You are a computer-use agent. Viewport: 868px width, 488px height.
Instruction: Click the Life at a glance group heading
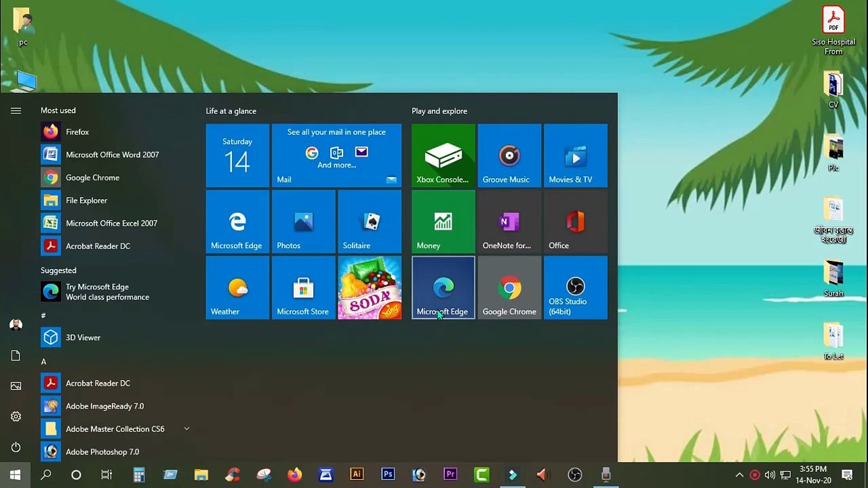231,111
